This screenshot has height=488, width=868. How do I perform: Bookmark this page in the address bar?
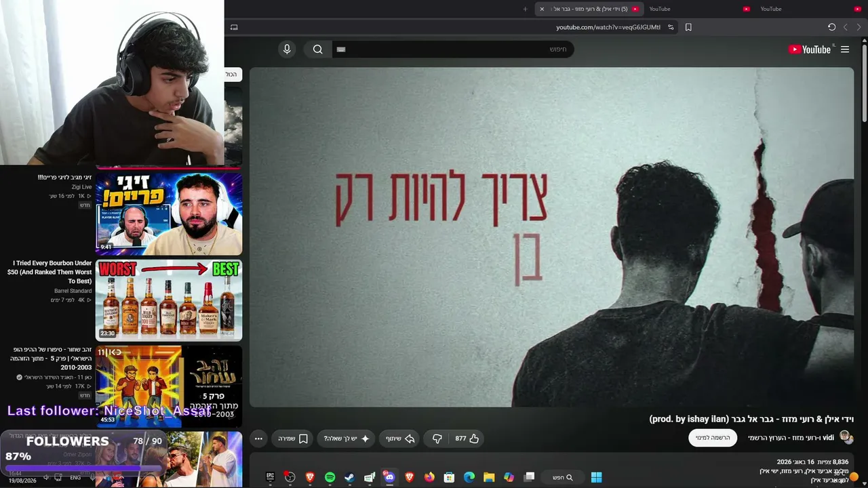coord(688,27)
